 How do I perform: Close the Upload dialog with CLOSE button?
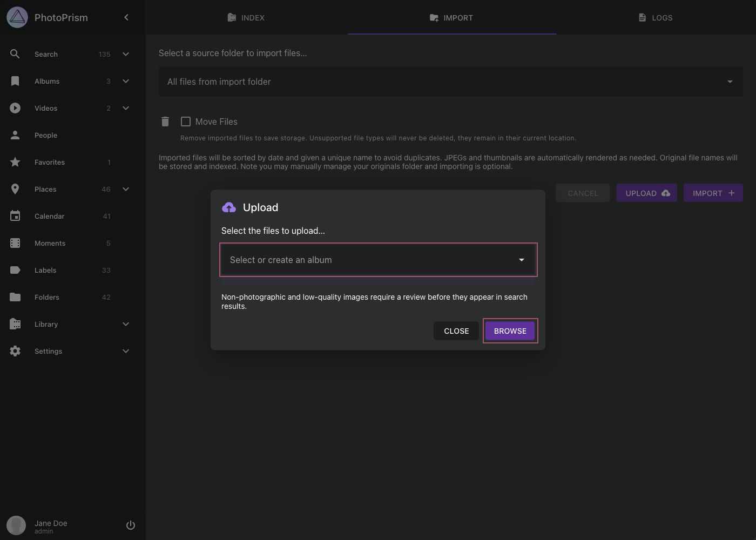click(456, 330)
